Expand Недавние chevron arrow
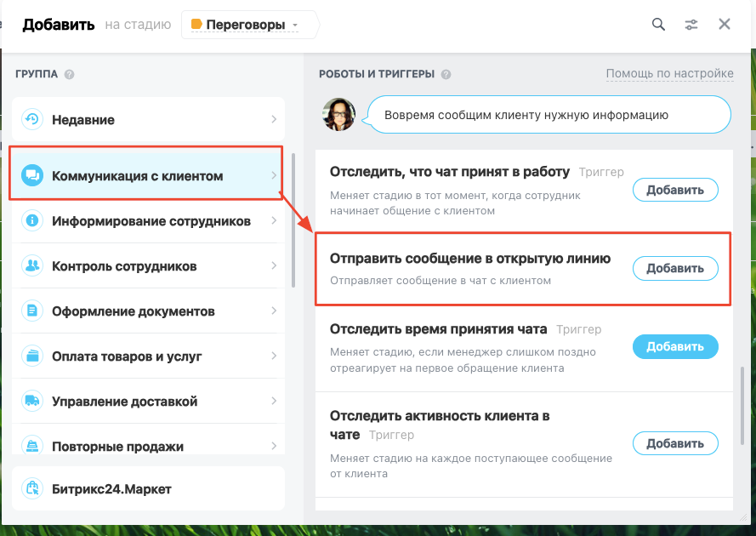756x536 pixels. pos(274,119)
